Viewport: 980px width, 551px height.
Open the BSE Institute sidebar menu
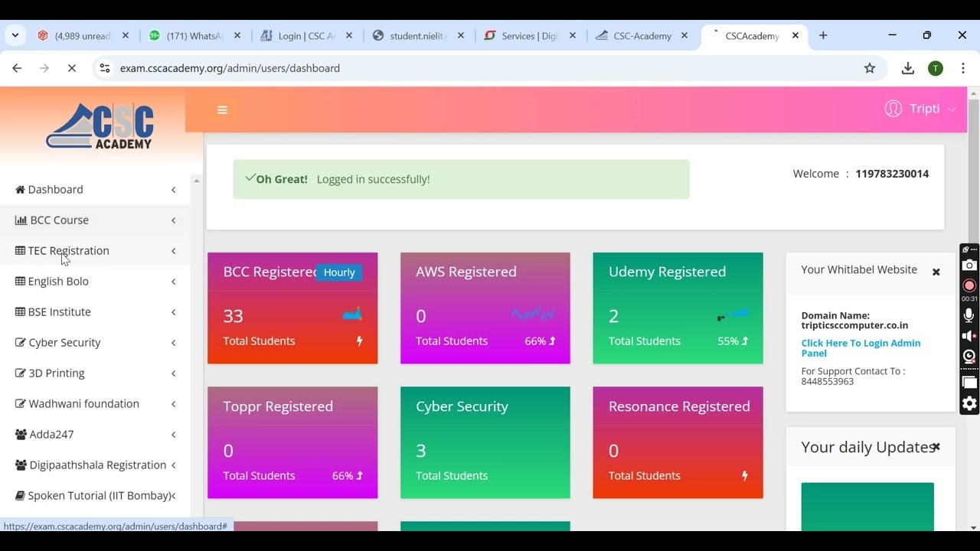point(95,311)
